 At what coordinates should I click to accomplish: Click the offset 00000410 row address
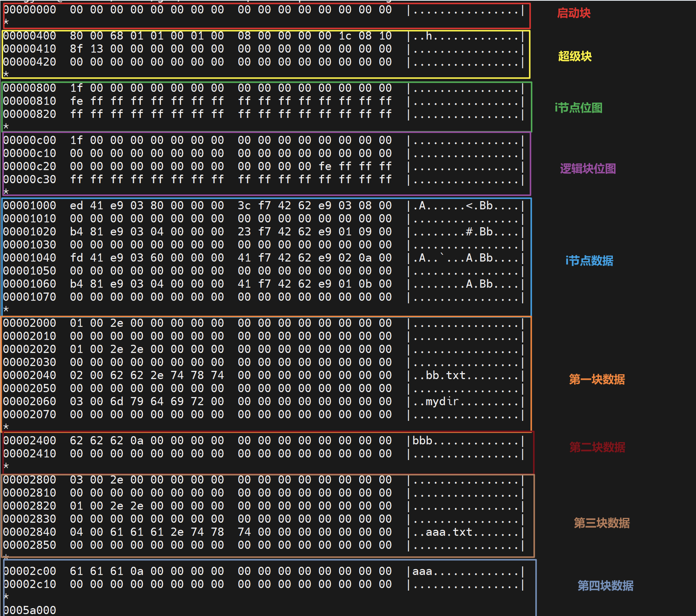(29, 49)
